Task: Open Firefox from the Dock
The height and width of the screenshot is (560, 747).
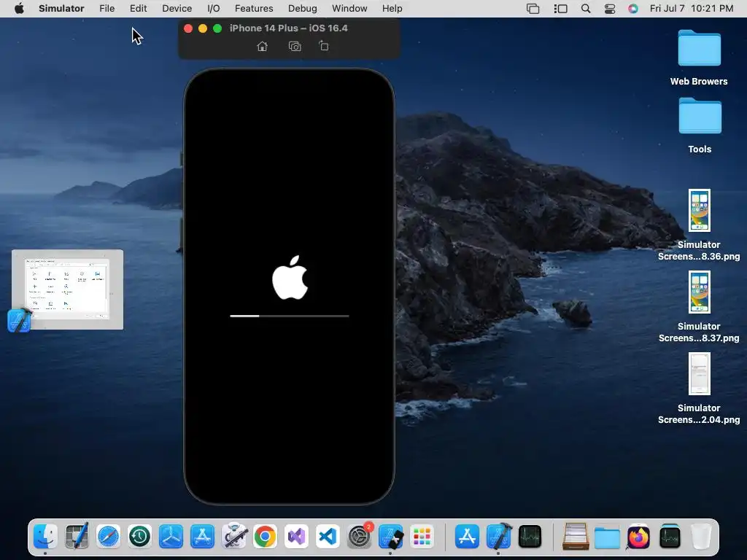Action: pos(638,537)
